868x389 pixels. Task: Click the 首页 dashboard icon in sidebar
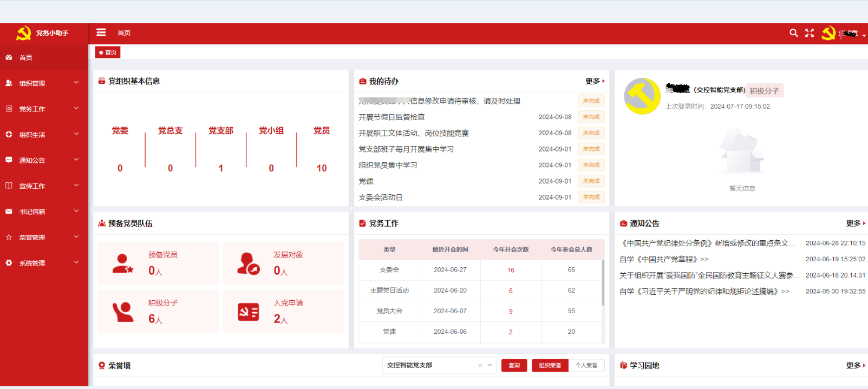click(x=9, y=57)
